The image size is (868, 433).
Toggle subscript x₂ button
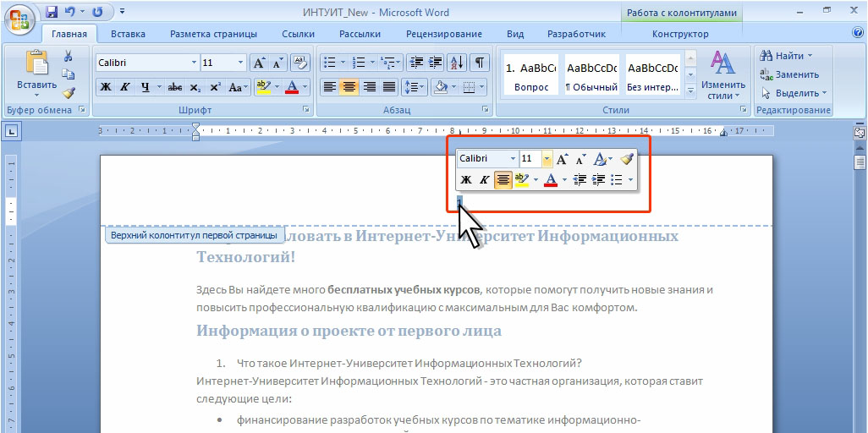(195, 87)
